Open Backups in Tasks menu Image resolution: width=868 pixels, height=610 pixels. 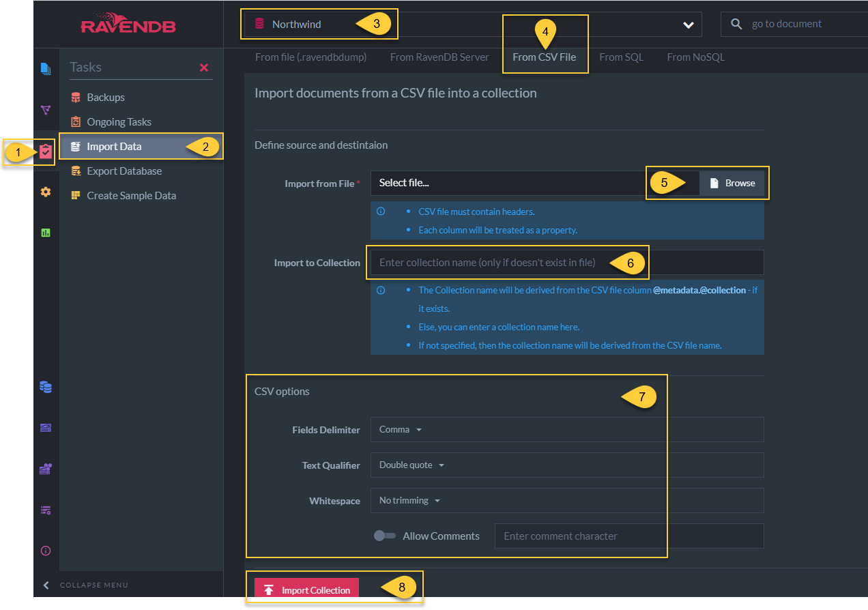pyautogui.click(x=106, y=98)
